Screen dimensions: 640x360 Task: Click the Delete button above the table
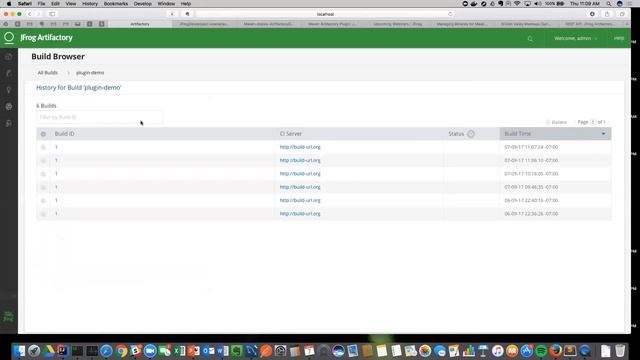point(556,122)
